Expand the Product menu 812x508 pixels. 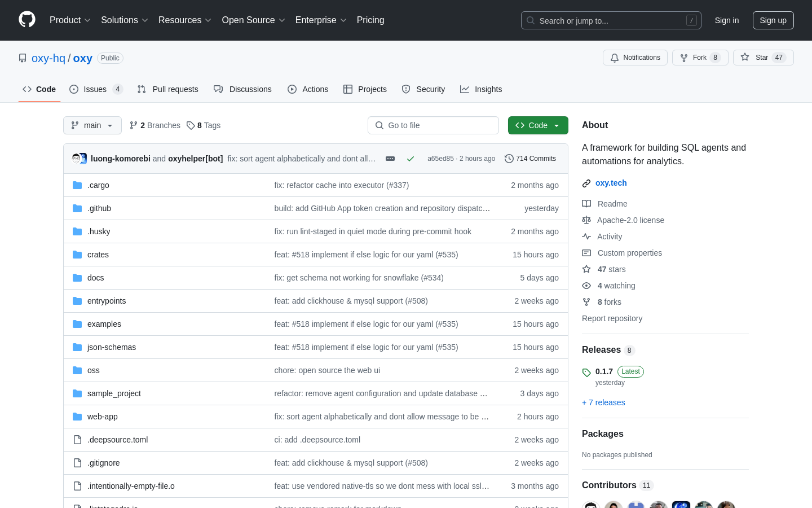point(70,20)
